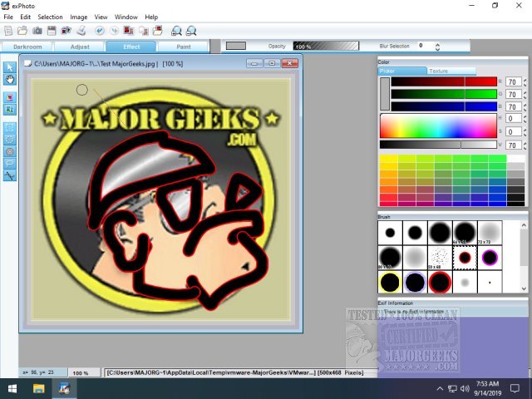
Task: Click the red image copy toolbar icon
Action: click(x=129, y=31)
